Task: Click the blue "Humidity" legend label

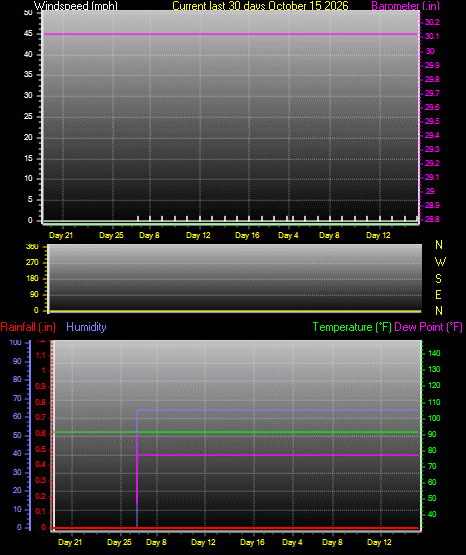Action: (x=86, y=327)
